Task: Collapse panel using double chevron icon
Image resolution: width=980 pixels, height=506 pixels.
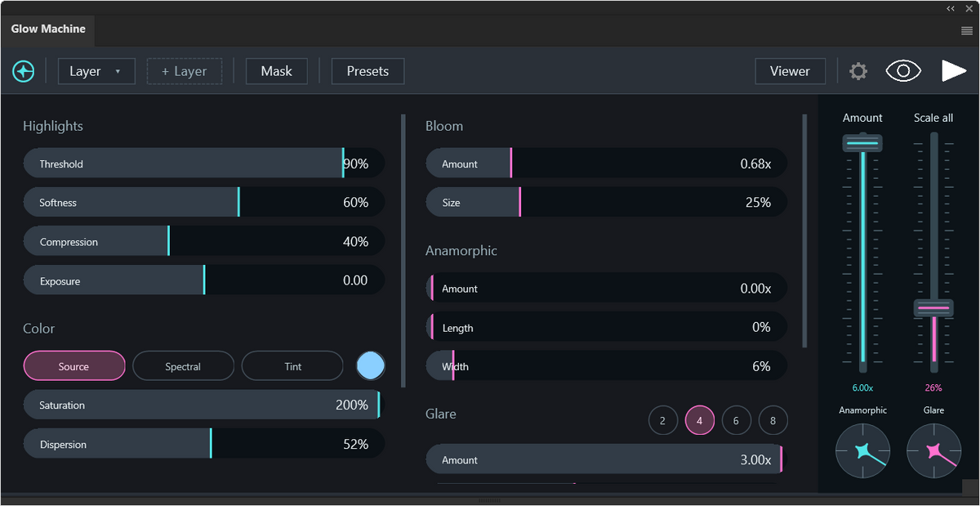Action: (951, 8)
